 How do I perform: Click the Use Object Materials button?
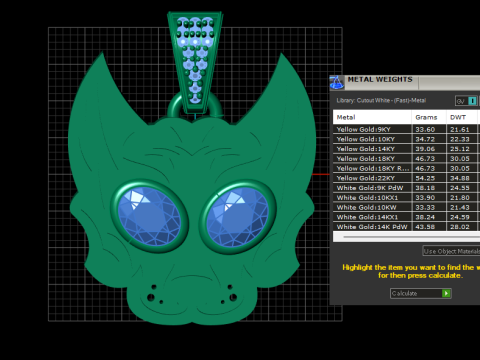pos(451,251)
